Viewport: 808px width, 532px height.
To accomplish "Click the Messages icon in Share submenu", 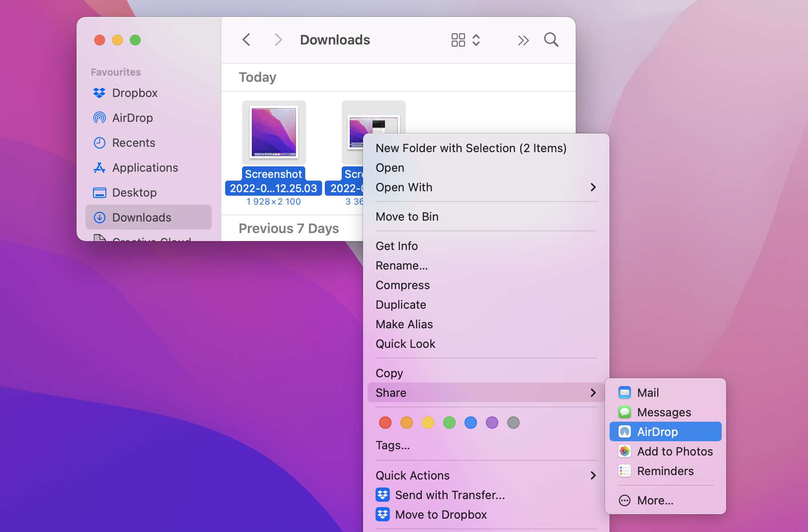I will coord(625,412).
